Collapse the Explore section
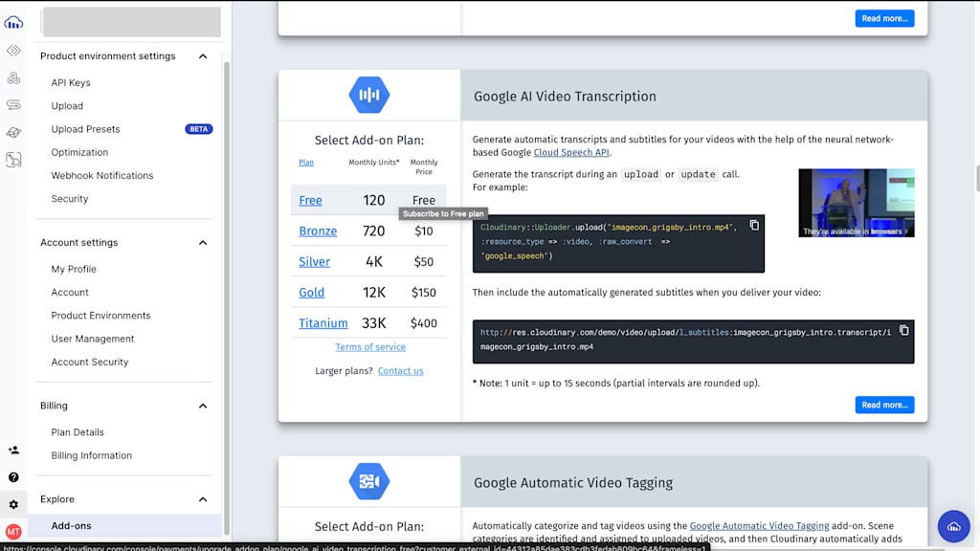 tap(203, 499)
